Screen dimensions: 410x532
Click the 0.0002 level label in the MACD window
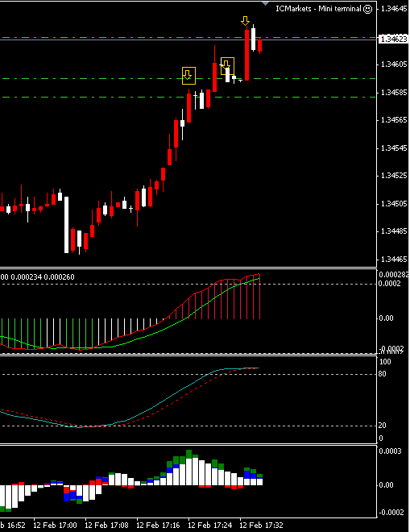(x=389, y=283)
